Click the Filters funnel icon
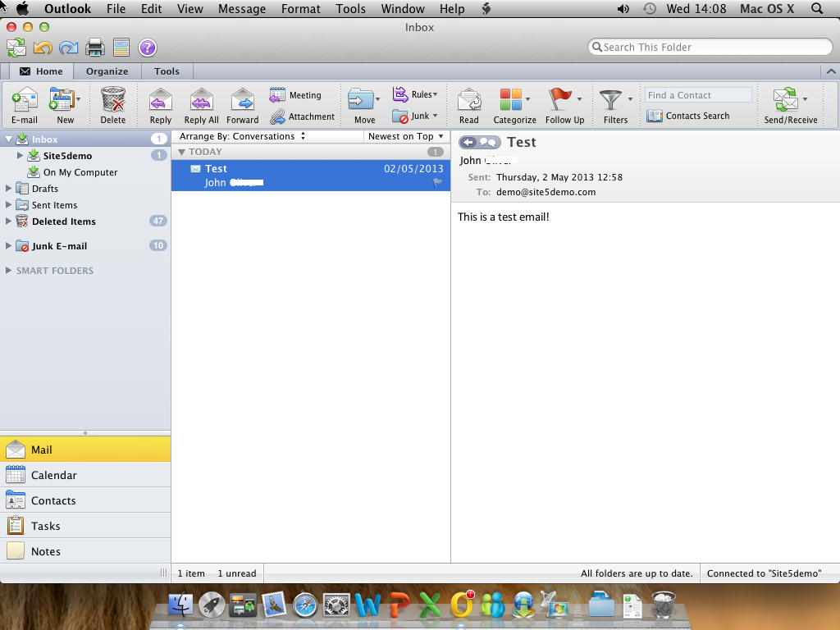Image resolution: width=840 pixels, height=630 pixels. point(610,100)
